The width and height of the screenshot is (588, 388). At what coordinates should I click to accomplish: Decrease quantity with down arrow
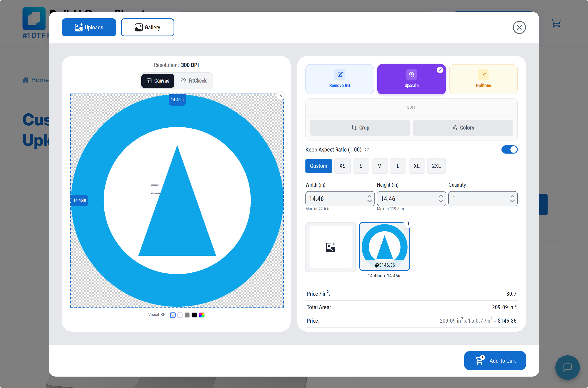point(512,201)
